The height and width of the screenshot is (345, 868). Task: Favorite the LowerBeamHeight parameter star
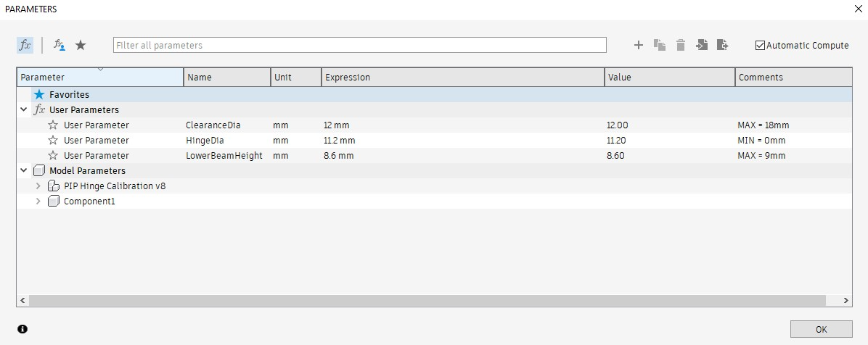point(52,155)
